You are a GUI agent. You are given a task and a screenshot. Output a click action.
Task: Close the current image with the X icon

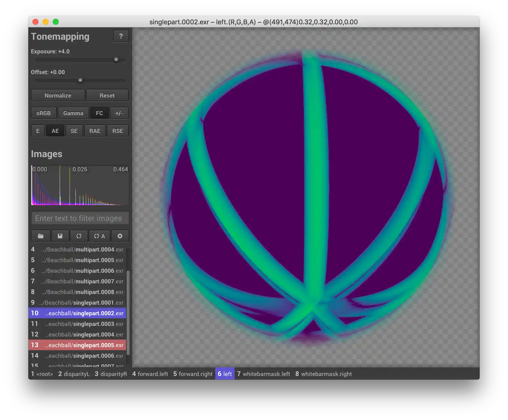point(120,236)
